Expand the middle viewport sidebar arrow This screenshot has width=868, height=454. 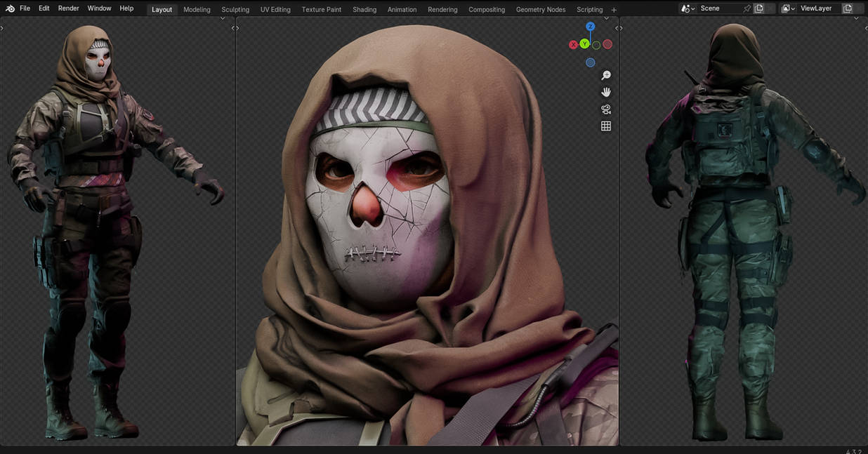point(617,28)
